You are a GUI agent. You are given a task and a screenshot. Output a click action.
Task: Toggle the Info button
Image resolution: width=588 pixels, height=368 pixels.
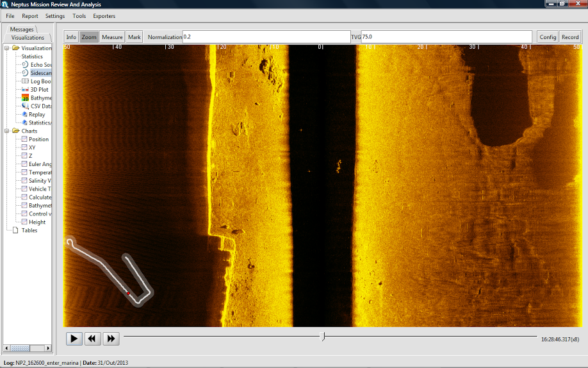click(71, 37)
